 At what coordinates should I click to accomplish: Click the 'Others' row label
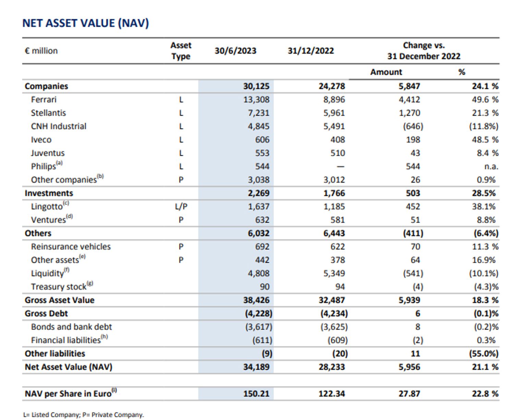(x=38, y=233)
